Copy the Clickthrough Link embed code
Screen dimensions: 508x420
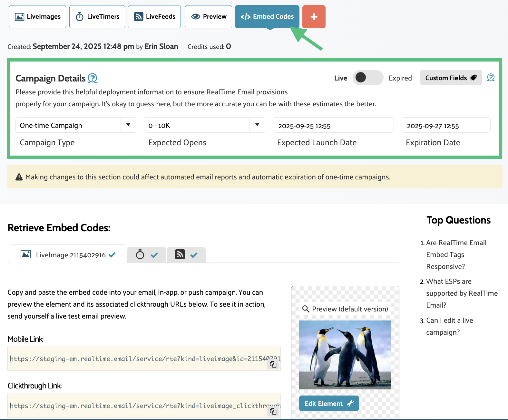click(x=273, y=411)
